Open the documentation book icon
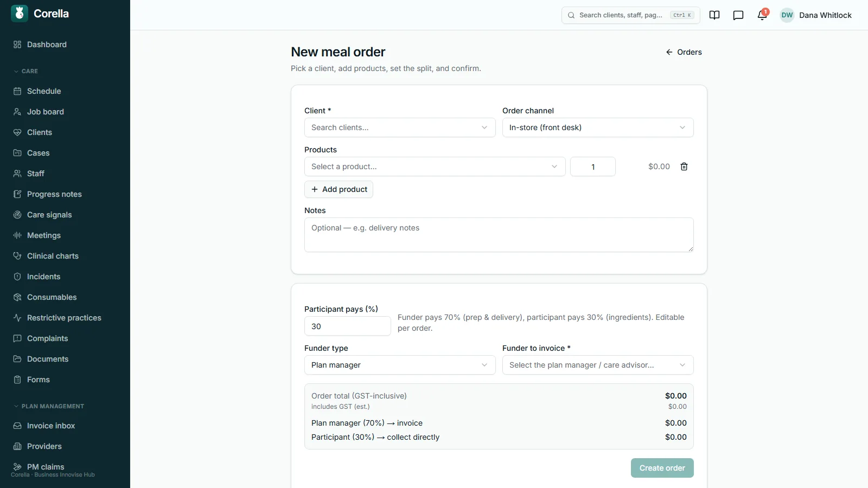The image size is (868, 488). [714, 15]
